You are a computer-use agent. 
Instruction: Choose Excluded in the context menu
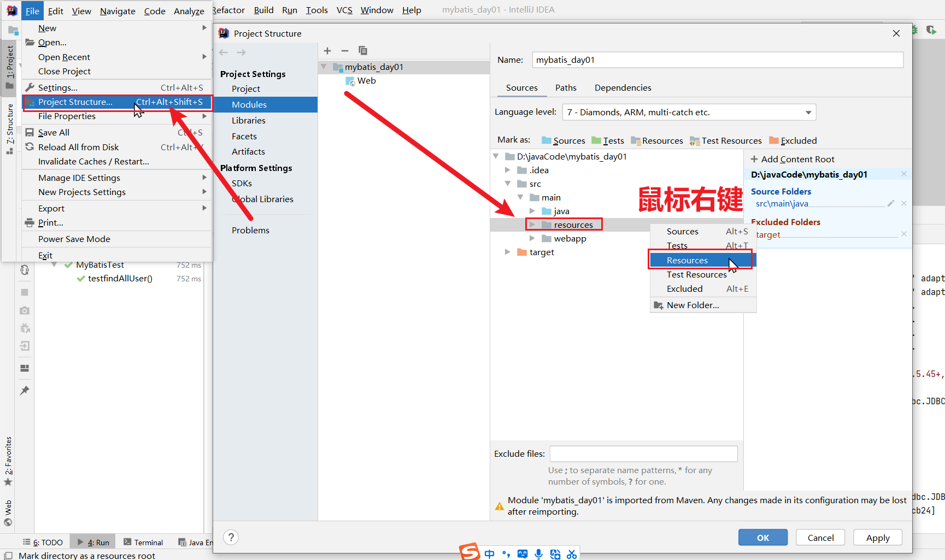click(x=703, y=288)
